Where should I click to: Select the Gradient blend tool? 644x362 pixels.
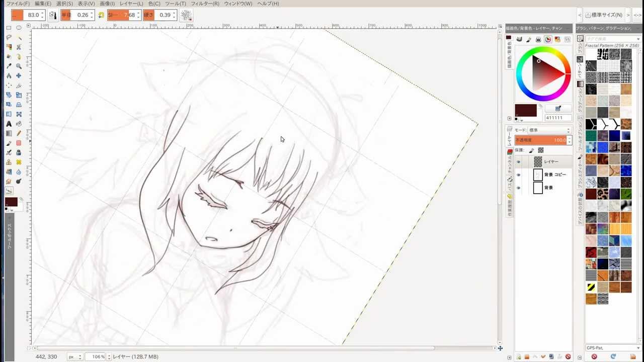point(9,133)
